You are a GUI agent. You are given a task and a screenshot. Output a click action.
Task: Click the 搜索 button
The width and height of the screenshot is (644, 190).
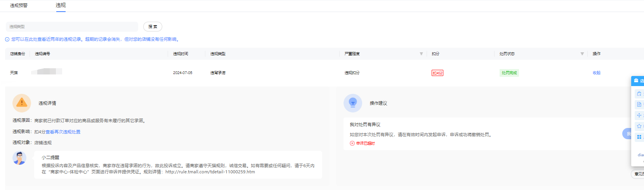click(x=153, y=27)
